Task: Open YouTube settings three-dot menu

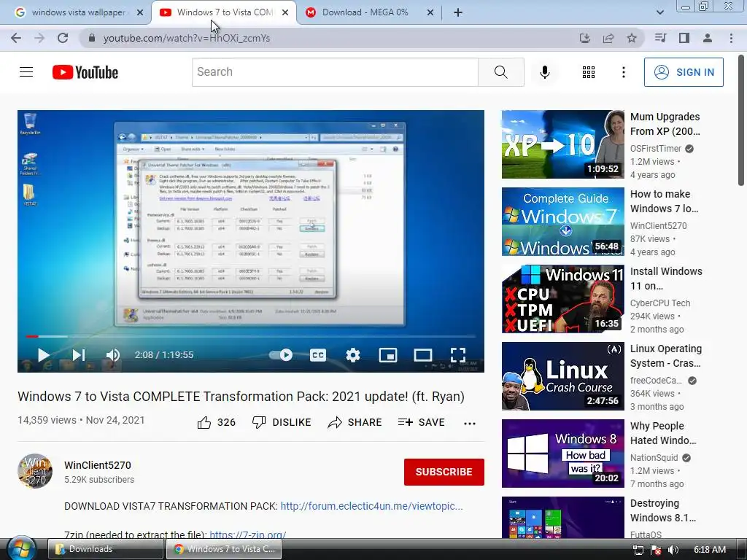Action: 624,72
